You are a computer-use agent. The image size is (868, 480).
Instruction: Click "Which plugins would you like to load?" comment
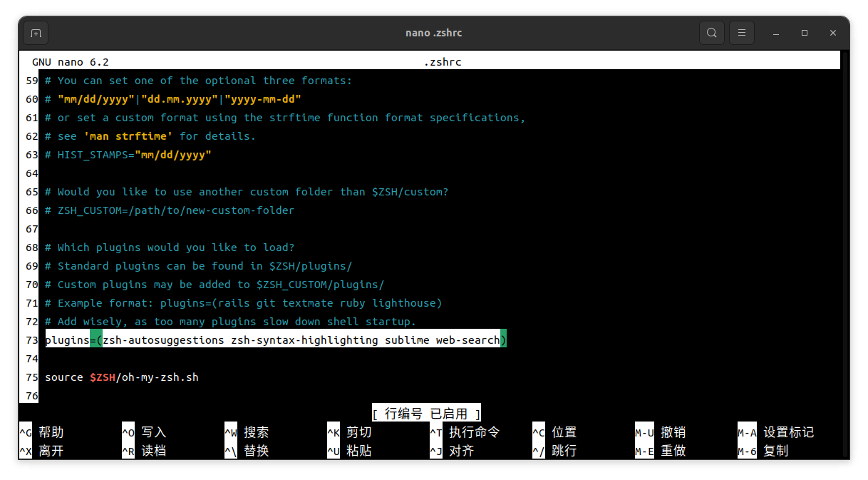point(170,247)
